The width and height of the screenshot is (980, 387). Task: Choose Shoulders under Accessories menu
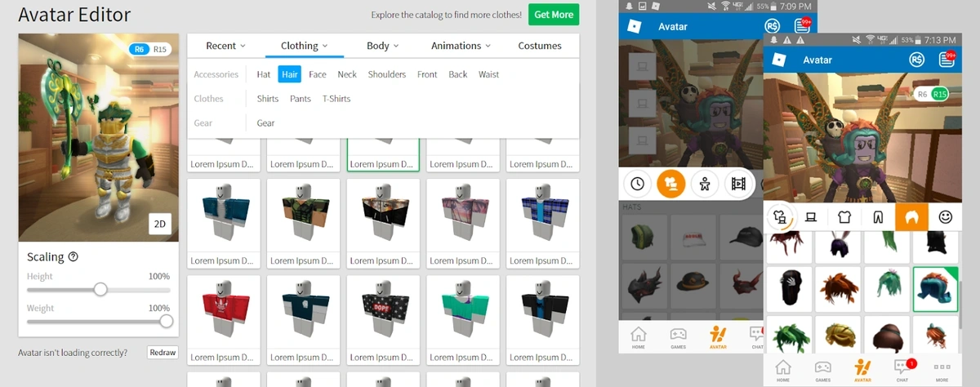pos(386,74)
